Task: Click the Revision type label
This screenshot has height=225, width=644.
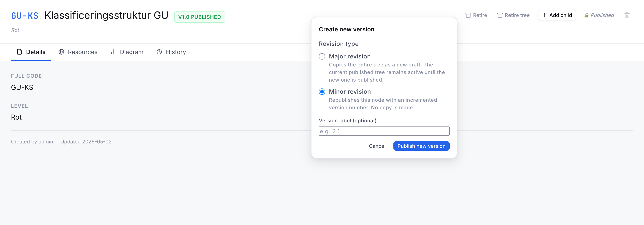Action: (338, 44)
